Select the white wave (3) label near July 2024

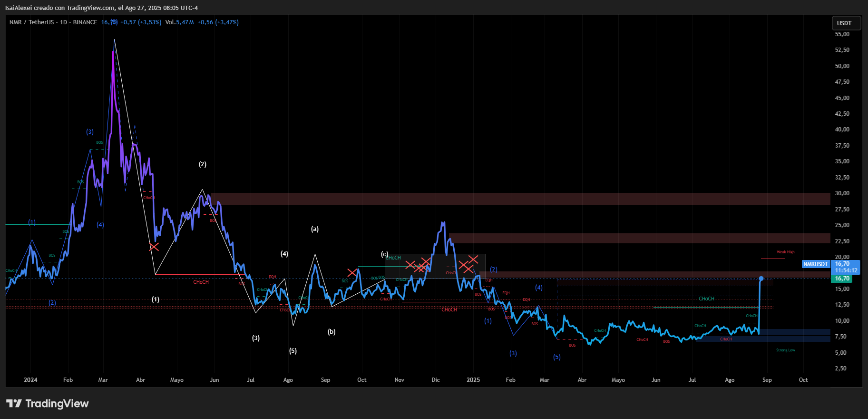(256, 338)
